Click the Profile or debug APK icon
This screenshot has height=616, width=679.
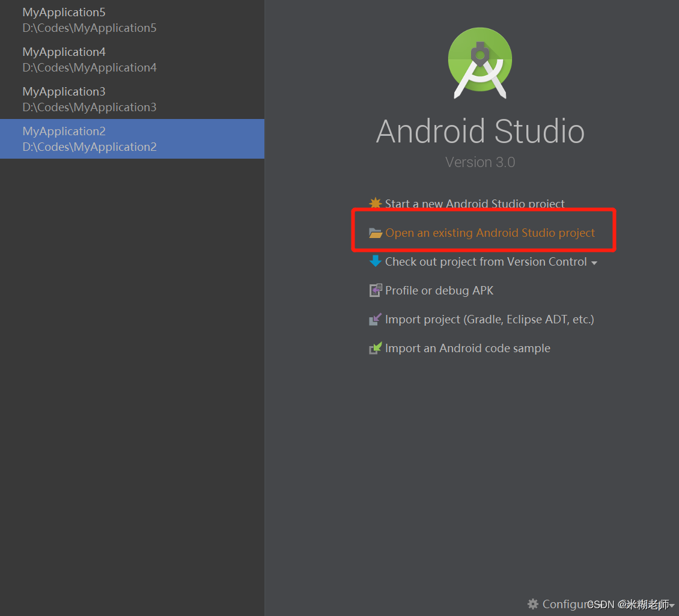(375, 290)
